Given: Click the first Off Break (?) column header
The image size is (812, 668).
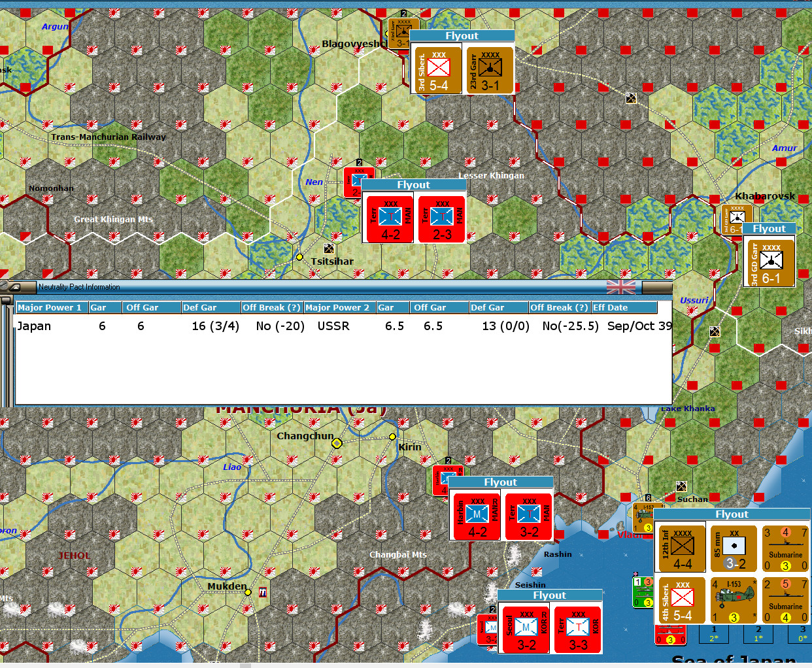Looking at the screenshot, I should (x=272, y=307).
